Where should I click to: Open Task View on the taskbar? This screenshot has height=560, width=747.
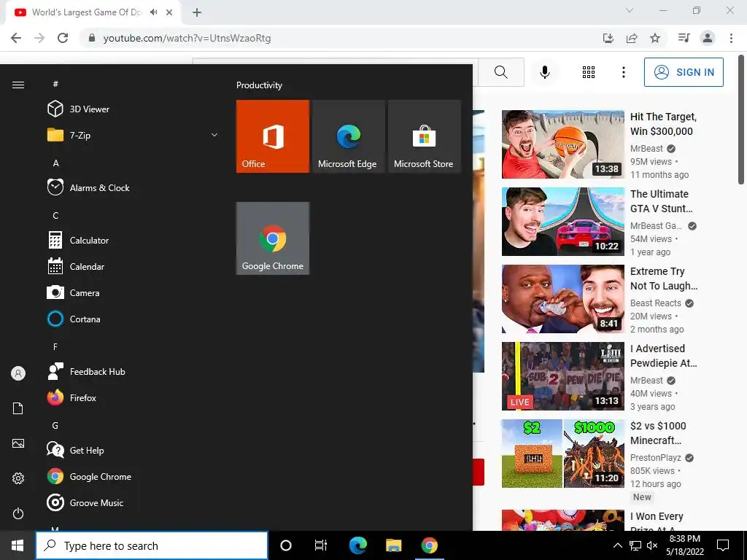321,545
